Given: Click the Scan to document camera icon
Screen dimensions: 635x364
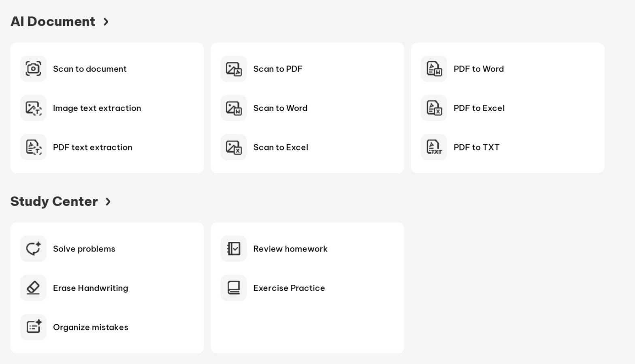Looking at the screenshot, I should (x=33, y=69).
